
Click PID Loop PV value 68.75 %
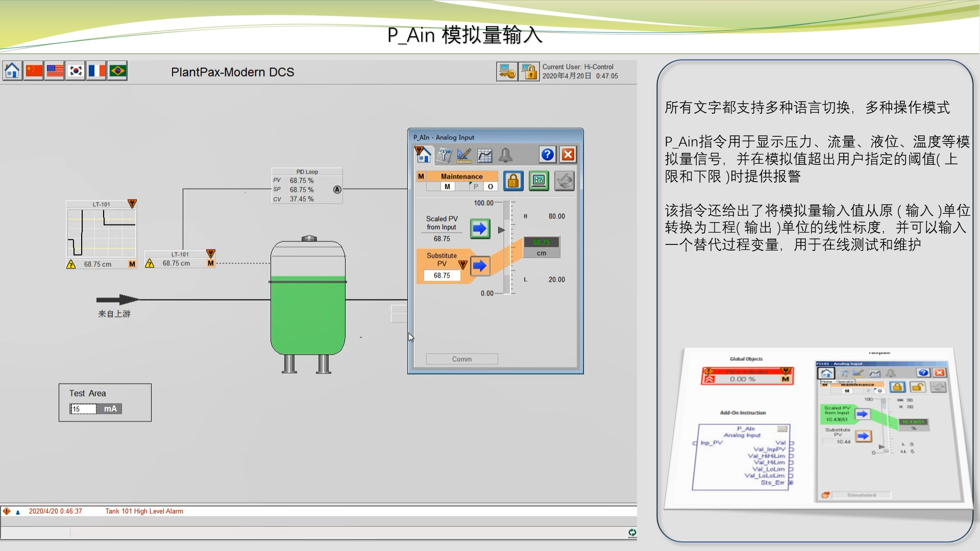302,181
